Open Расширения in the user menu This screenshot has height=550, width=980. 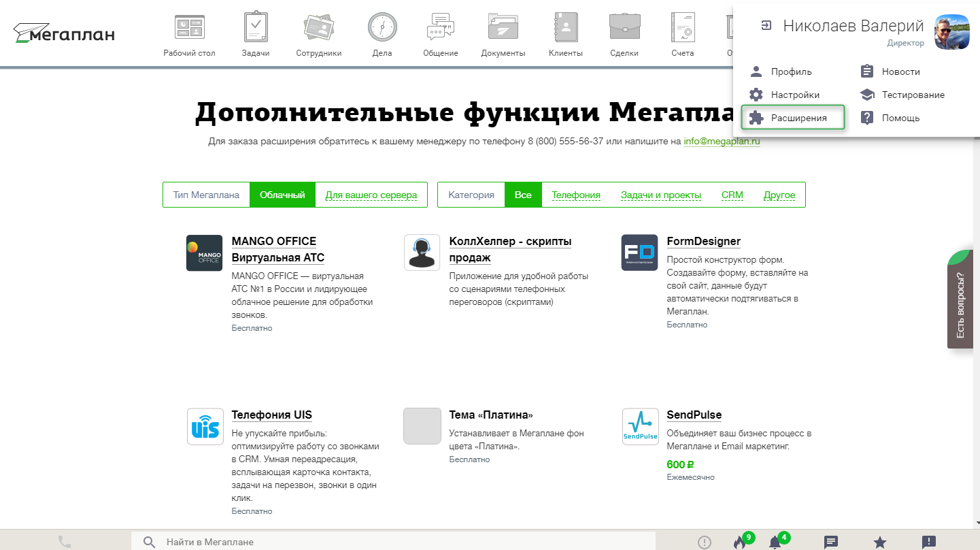click(x=792, y=118)
